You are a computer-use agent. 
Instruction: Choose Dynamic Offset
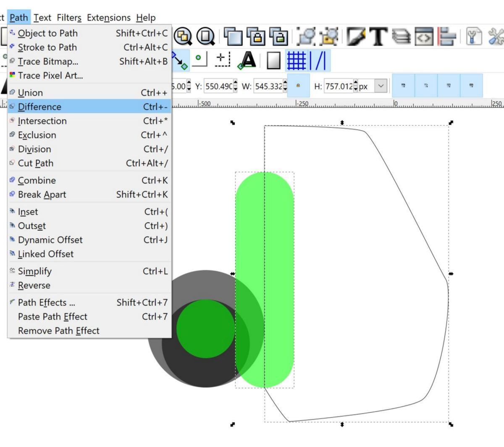(x=89, y=240)
